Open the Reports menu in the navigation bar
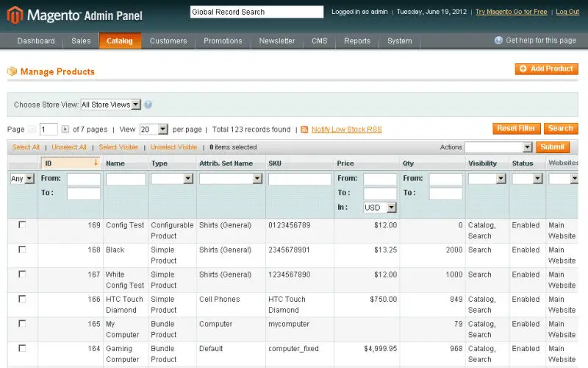 click(x=357, y=40)
